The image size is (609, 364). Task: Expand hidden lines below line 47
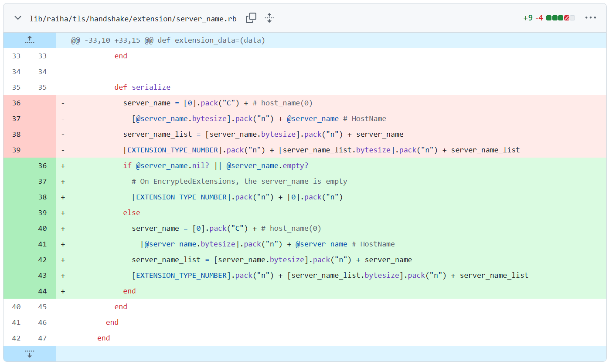[29, 353]
